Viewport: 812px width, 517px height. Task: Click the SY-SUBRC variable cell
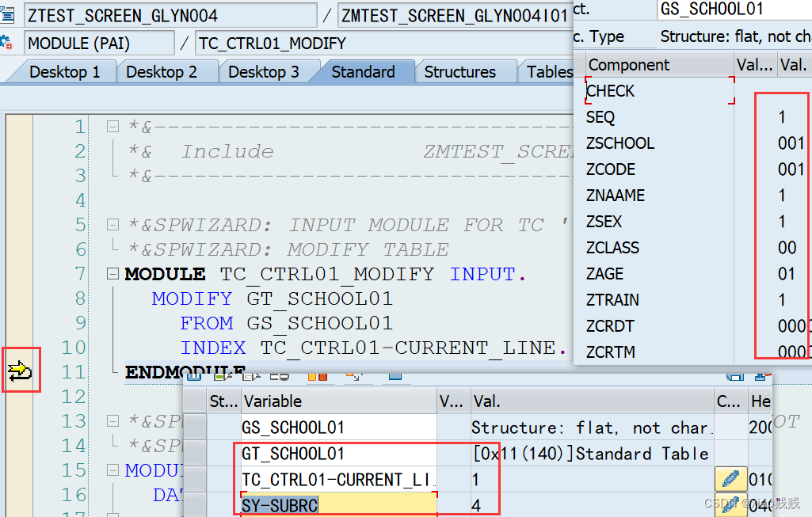(x=339, y=505)
